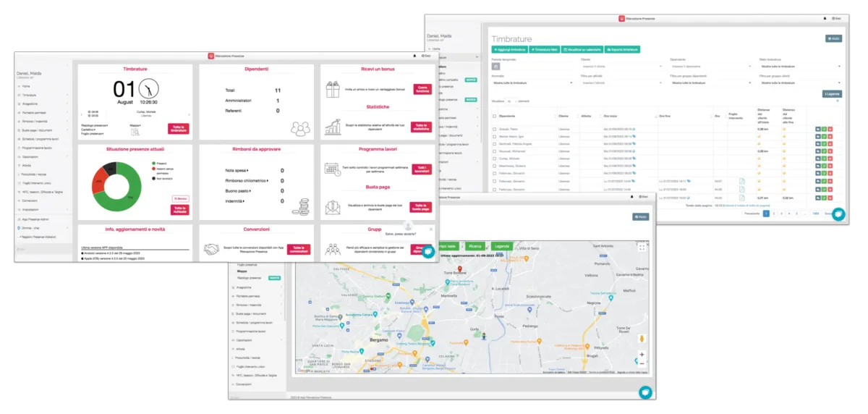Image resolution: width=868 pixels, height=414 pixels.
Task: Click Legenda button in Timbrature window
Action: pyautogui.click(x=833, y=94)
